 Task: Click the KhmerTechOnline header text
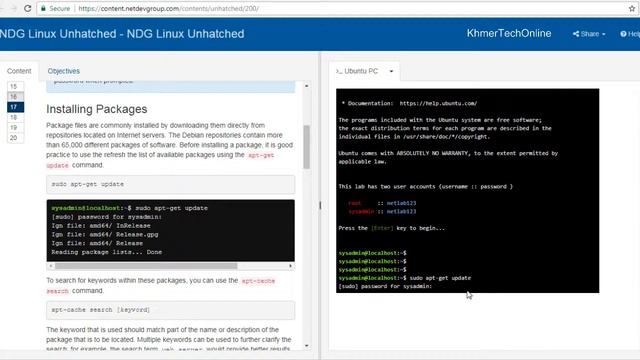[509, 33]
